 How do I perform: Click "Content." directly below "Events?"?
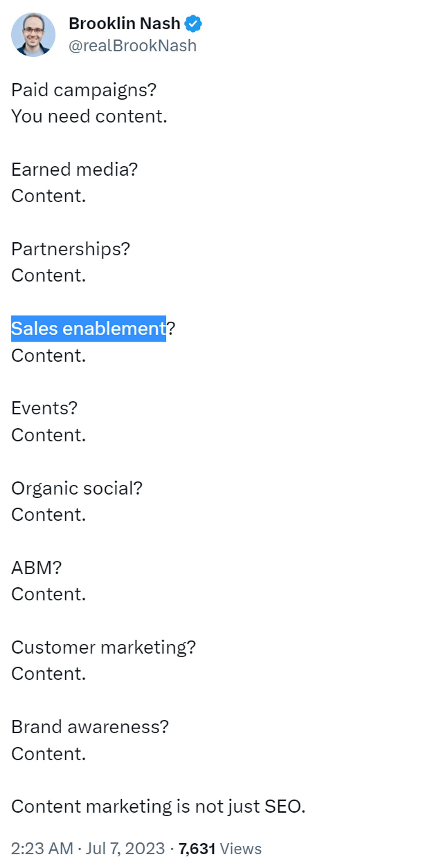coord(49,435)
